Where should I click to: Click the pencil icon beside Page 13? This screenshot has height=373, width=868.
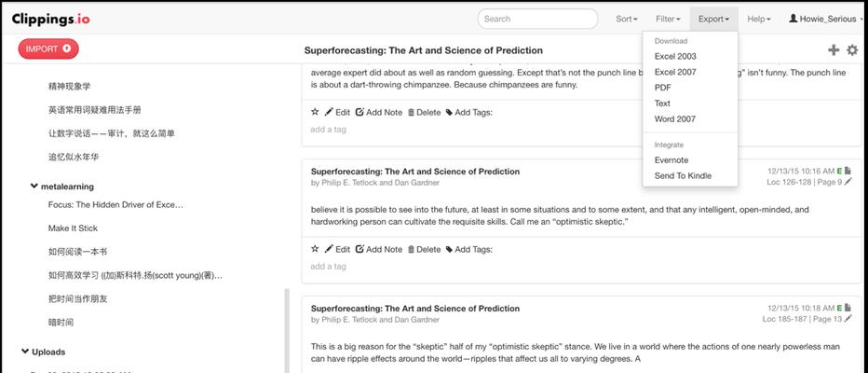point(848,319)
